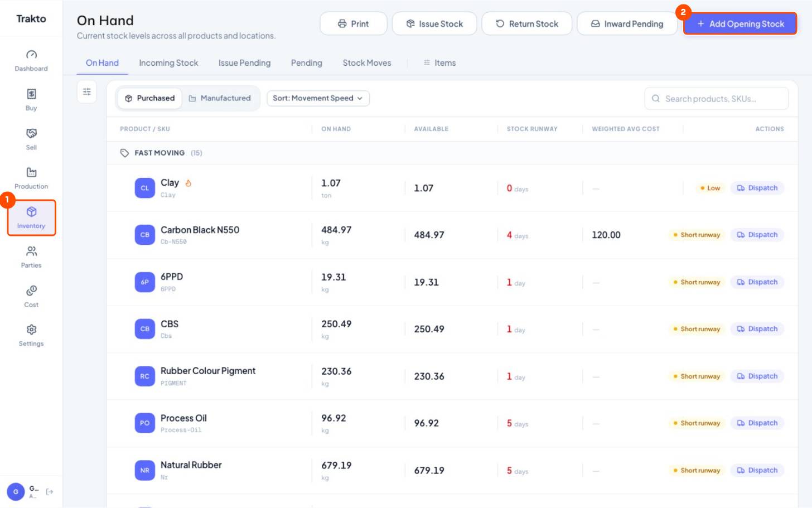This screenshot has height=508, width=812.
Task: Open the Sort: Movement Speed dropdown
Action: pos(318,98)
